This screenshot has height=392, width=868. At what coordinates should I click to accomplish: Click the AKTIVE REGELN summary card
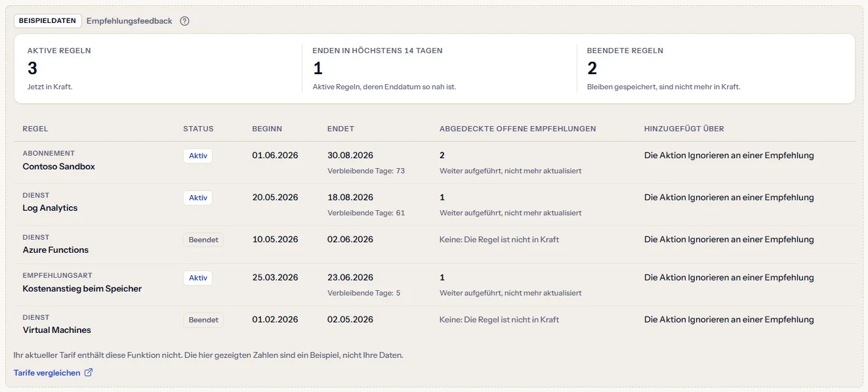tap(158, 68)
